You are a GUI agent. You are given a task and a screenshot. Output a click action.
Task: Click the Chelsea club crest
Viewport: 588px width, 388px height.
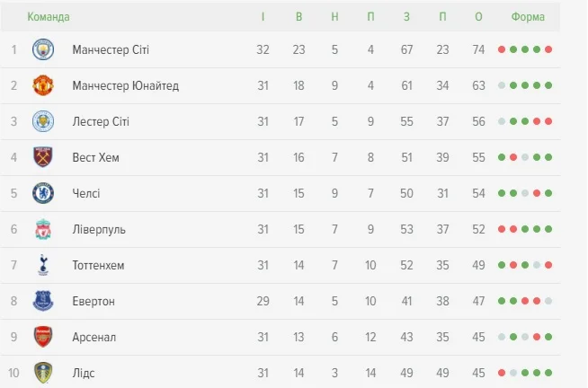(x=43, y=193)
